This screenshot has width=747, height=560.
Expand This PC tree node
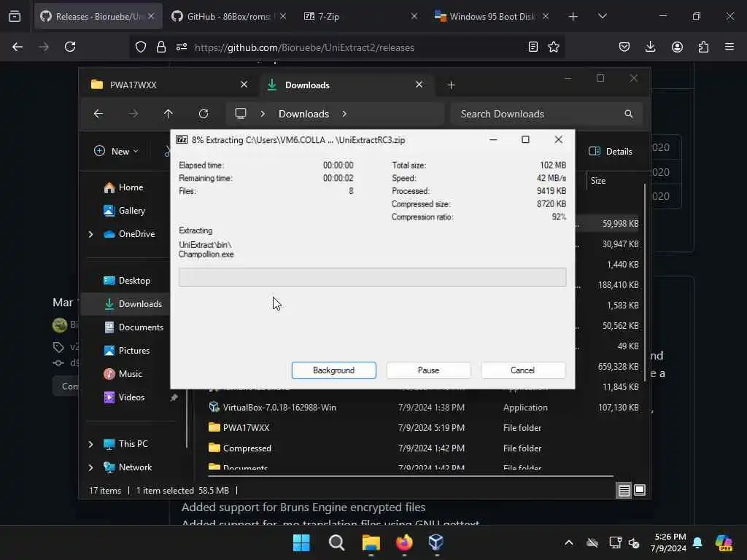(90, 444)
